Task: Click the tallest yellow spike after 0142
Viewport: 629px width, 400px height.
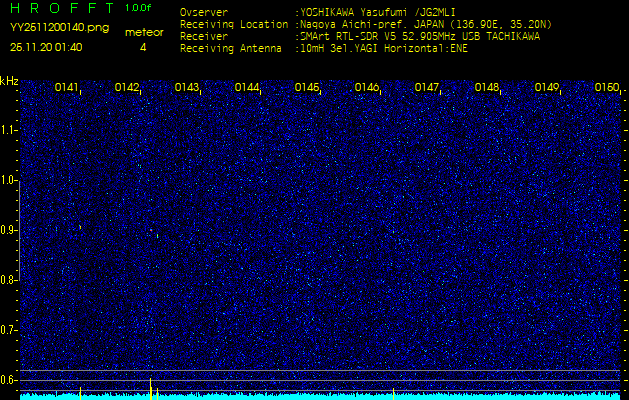Action: [x=150, y=388]
